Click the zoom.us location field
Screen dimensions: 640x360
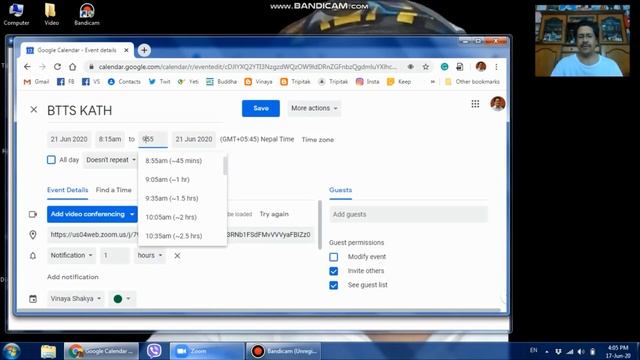[x=180, y=235]
